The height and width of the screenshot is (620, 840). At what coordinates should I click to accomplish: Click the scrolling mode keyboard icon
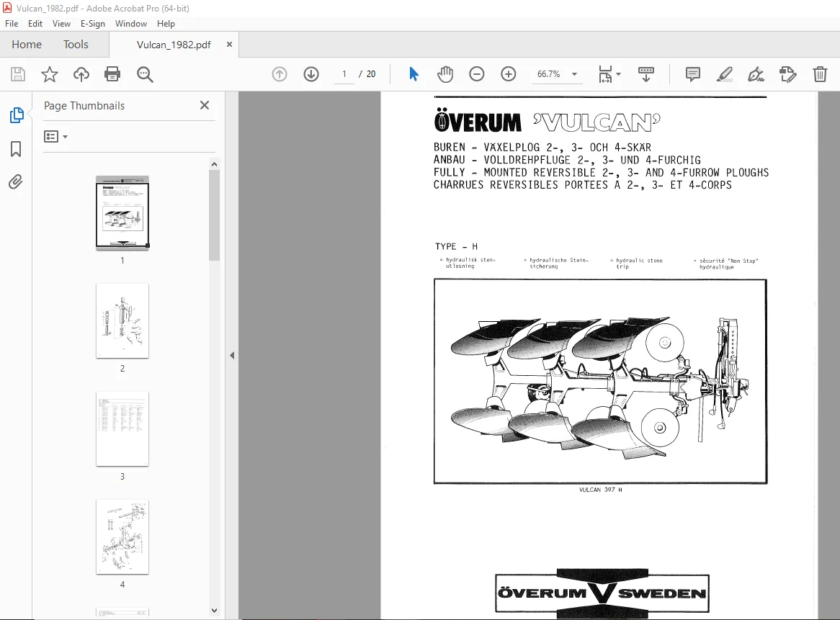coord(646,74)
